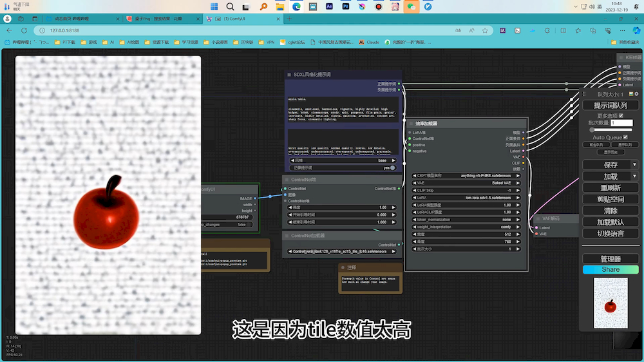The image size is (644, 362).
Task: Click the Share button
Action: [x=611, y=269]
